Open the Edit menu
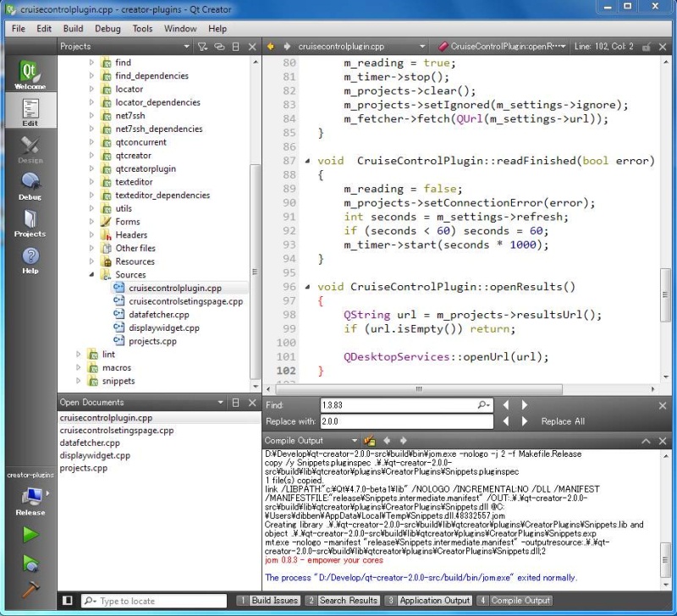 (44, 29)
